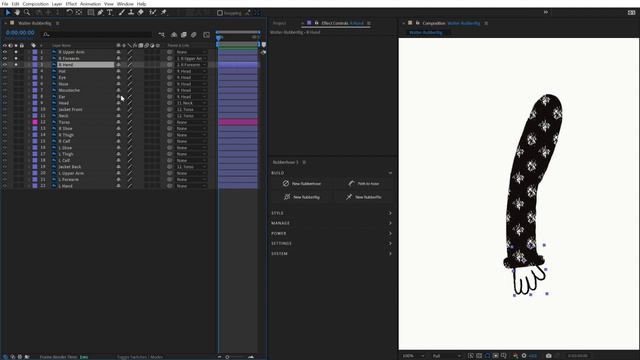Open the File menu

[x=5, y=4]
